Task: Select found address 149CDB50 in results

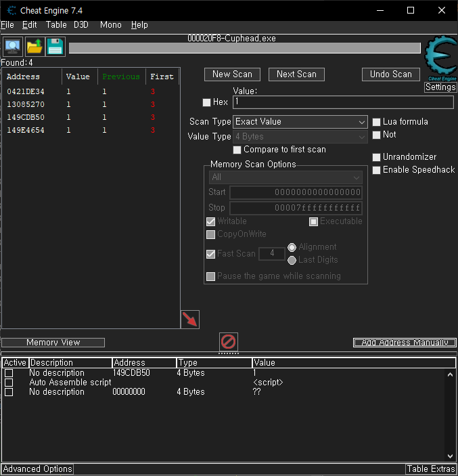Action: click(91, 117)
